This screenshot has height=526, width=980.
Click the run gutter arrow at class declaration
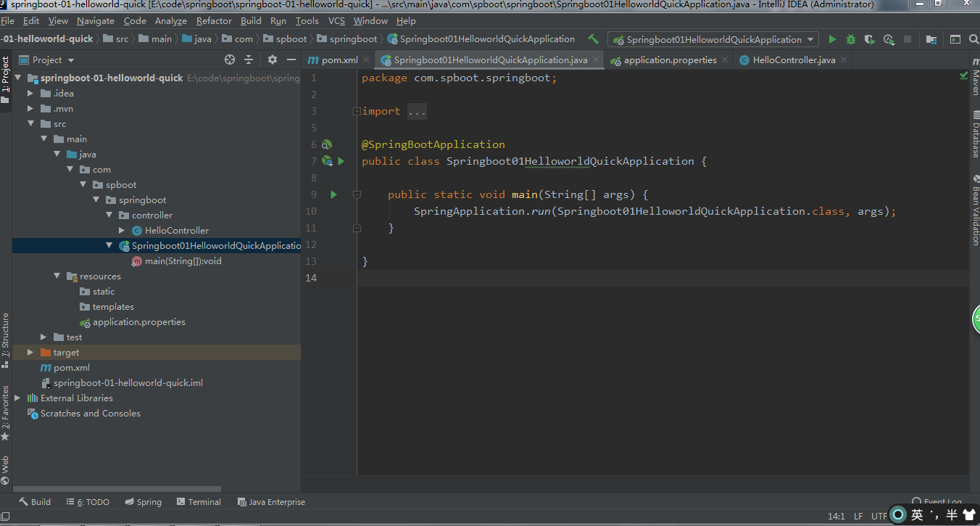tap(341, 161)
